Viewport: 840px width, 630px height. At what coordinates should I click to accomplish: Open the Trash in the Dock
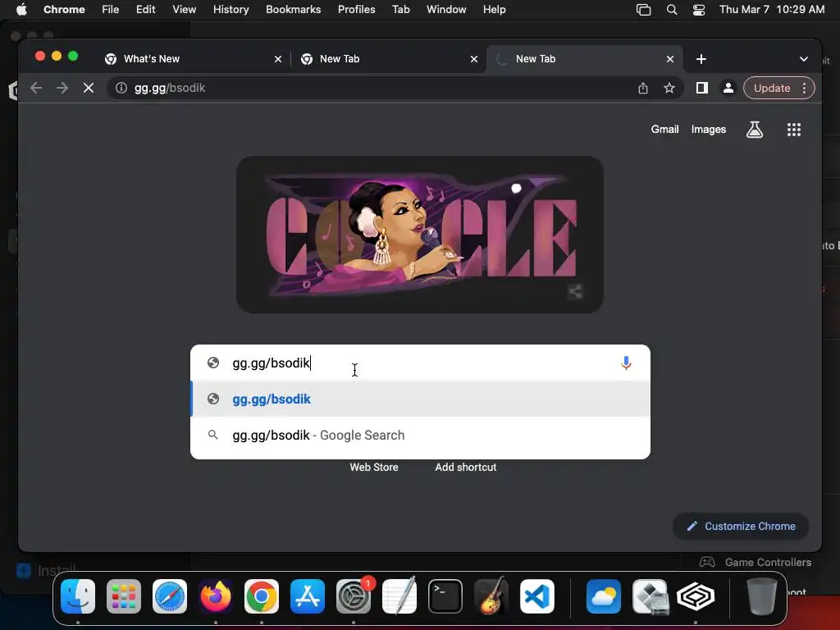pyautogui.click(x=761, y=596)
